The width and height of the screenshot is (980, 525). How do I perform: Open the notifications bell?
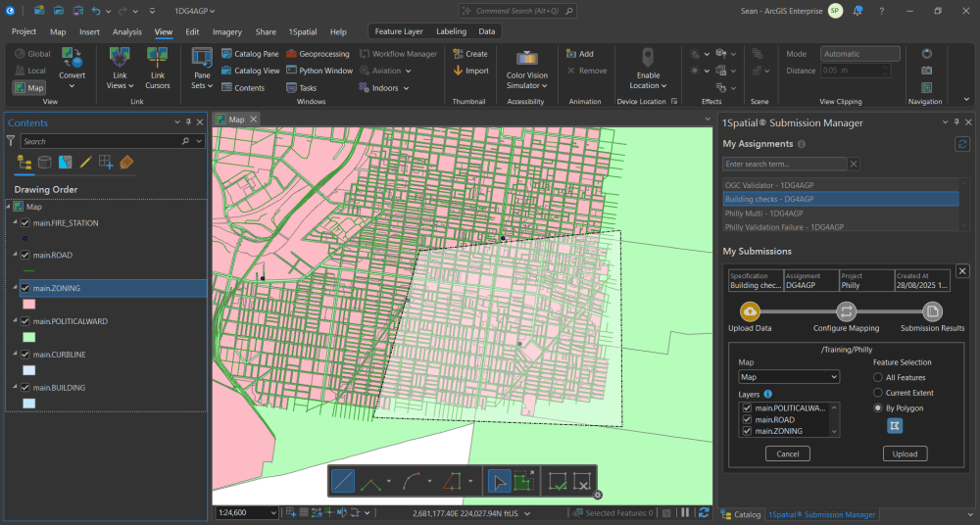[857, 11]
